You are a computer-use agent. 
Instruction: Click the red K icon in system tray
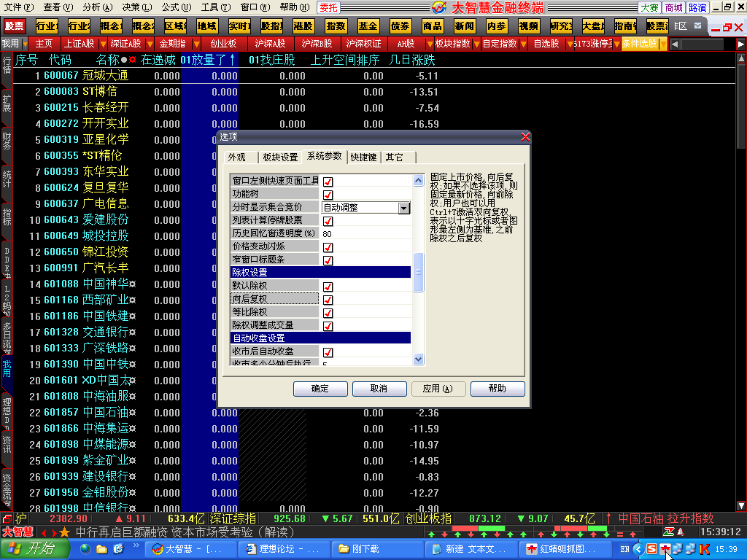(x=705, y=550)
